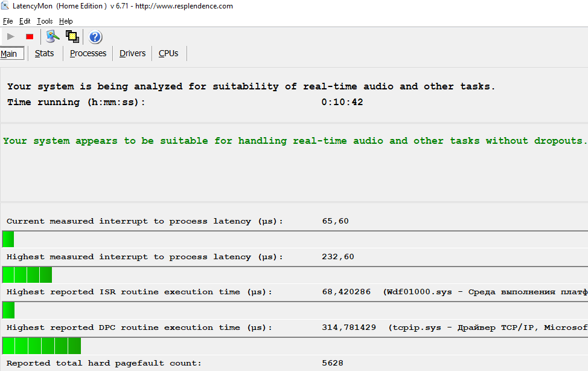Open the File menu
This screenshot has height=371, width=588.
tap(8, 21)
